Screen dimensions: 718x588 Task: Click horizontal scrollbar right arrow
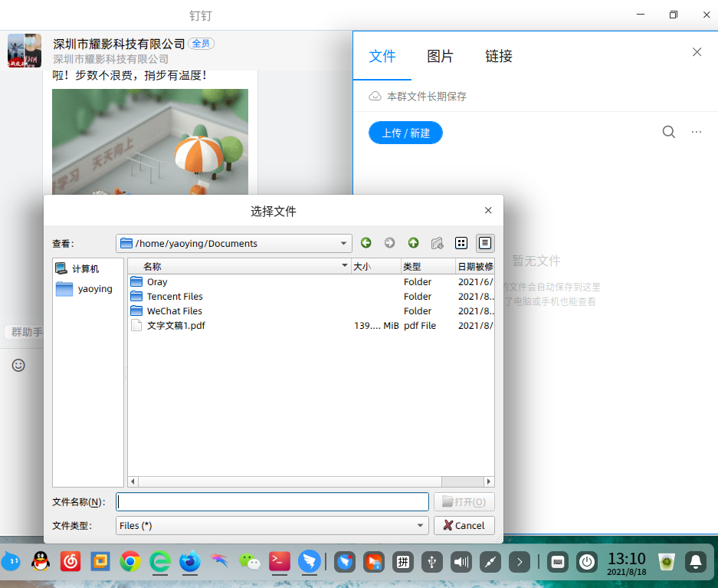489,481
